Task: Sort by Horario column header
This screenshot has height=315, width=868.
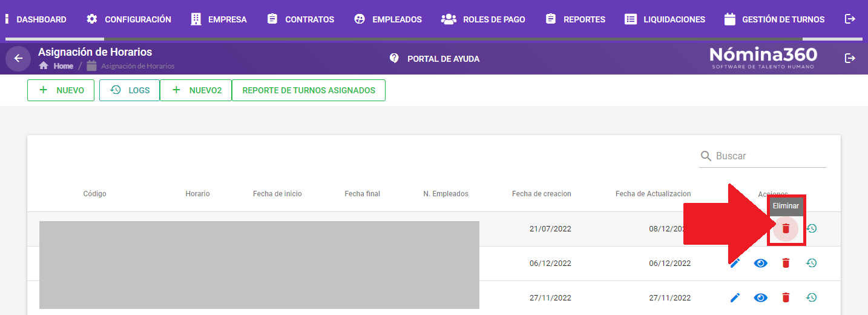Action: point(197,194)
